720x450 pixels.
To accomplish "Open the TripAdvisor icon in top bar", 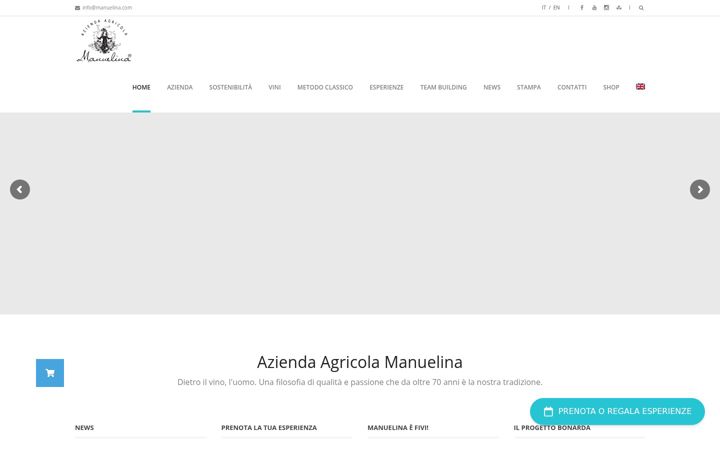I will pyautogui.click(x=619, y=8).
